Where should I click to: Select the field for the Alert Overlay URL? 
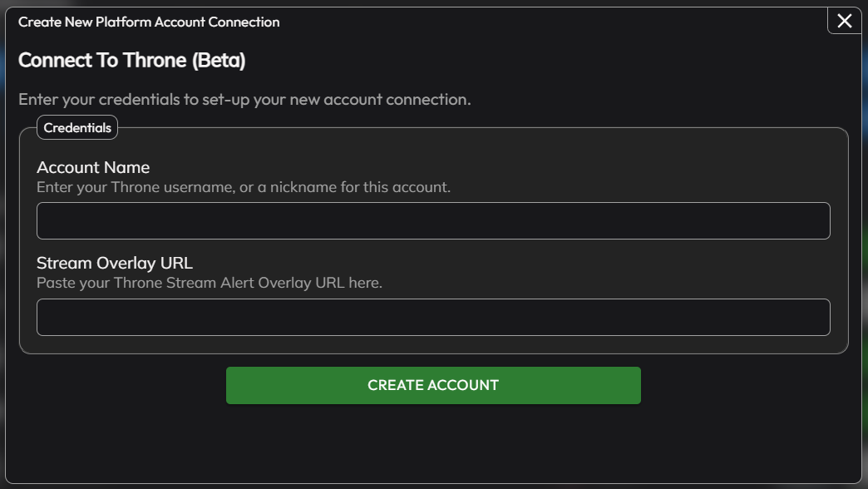click(433, 317)
